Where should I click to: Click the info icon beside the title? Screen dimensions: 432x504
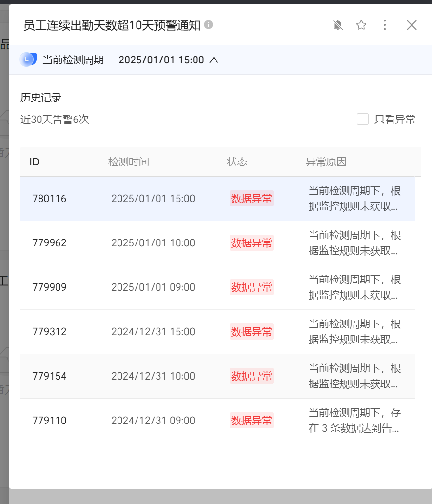pos(209,25)
